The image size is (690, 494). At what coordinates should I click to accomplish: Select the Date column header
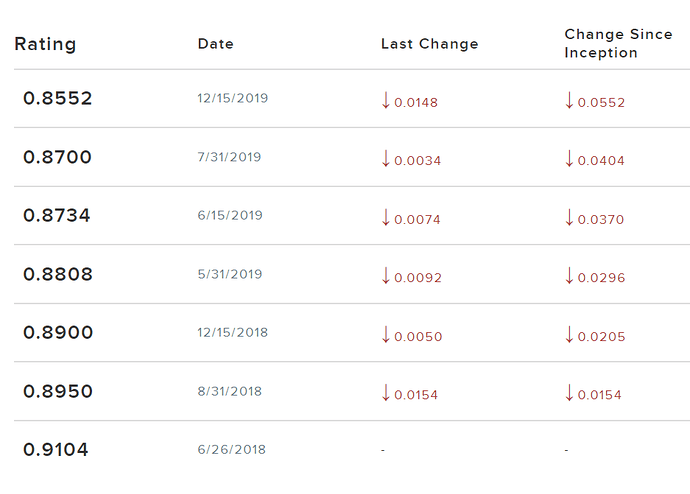[216, 44]
